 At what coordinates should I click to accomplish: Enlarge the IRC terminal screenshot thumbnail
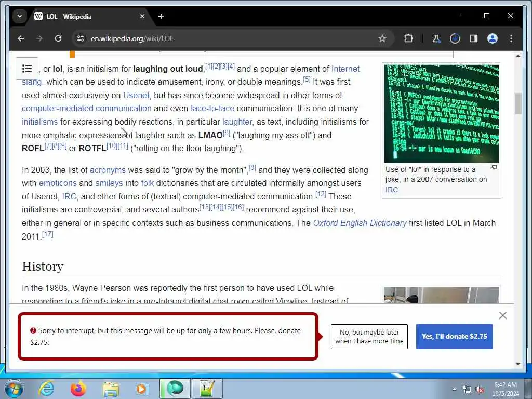click(442, 114)
